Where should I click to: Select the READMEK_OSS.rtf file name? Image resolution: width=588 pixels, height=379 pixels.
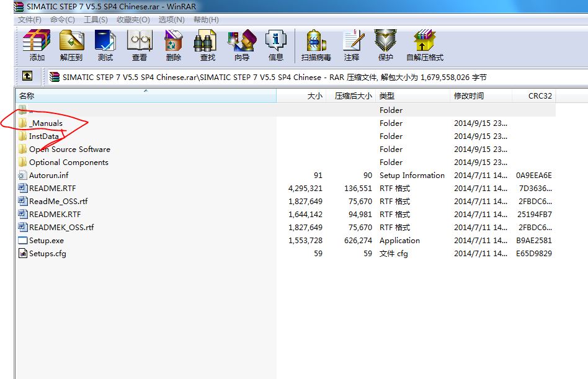pyautogui.click(x=61, y=227)
